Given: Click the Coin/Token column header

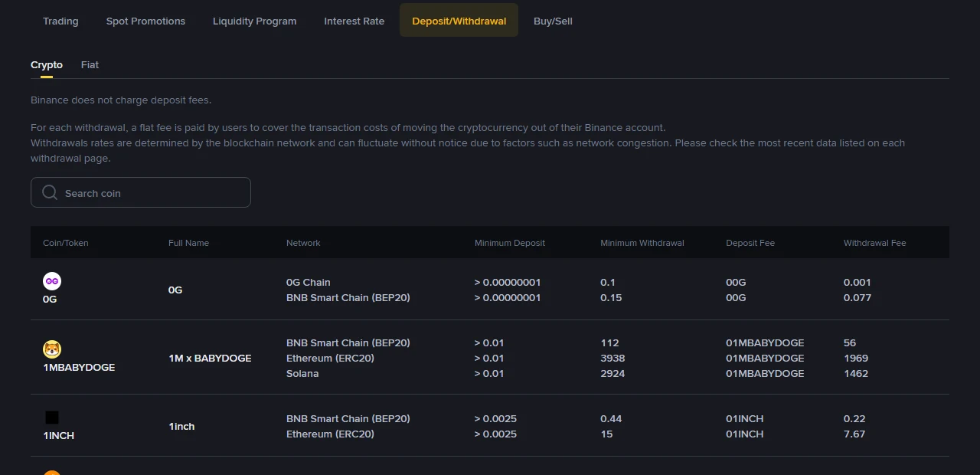Looking at the screenshot, I should click(x=66, y=243).
